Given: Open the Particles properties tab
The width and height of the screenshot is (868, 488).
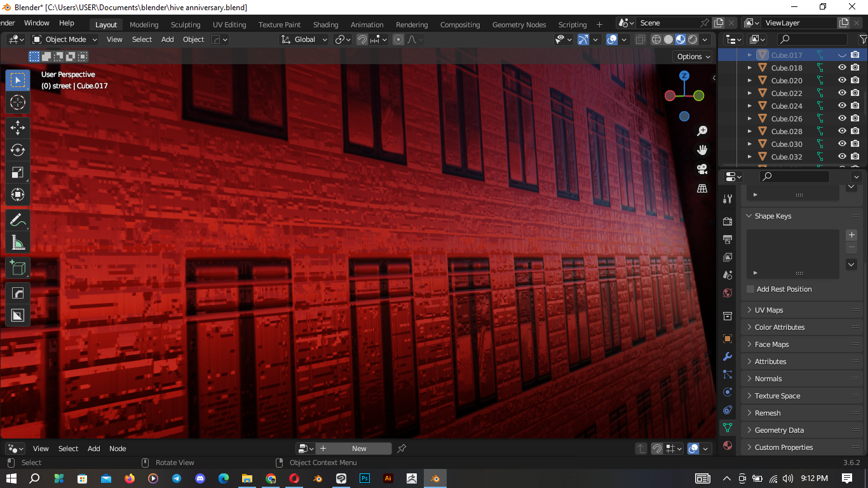Looking at the screenshot, I should coord(728,374).
